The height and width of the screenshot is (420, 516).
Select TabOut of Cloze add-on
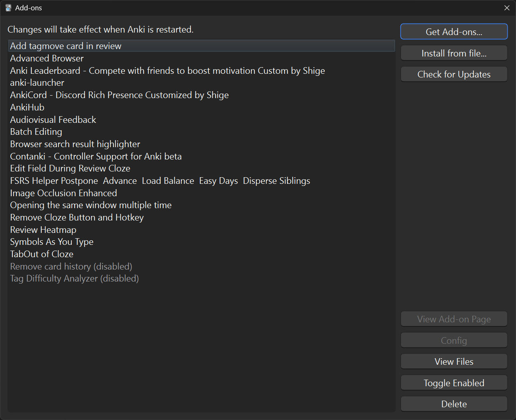tap(202, 254)
